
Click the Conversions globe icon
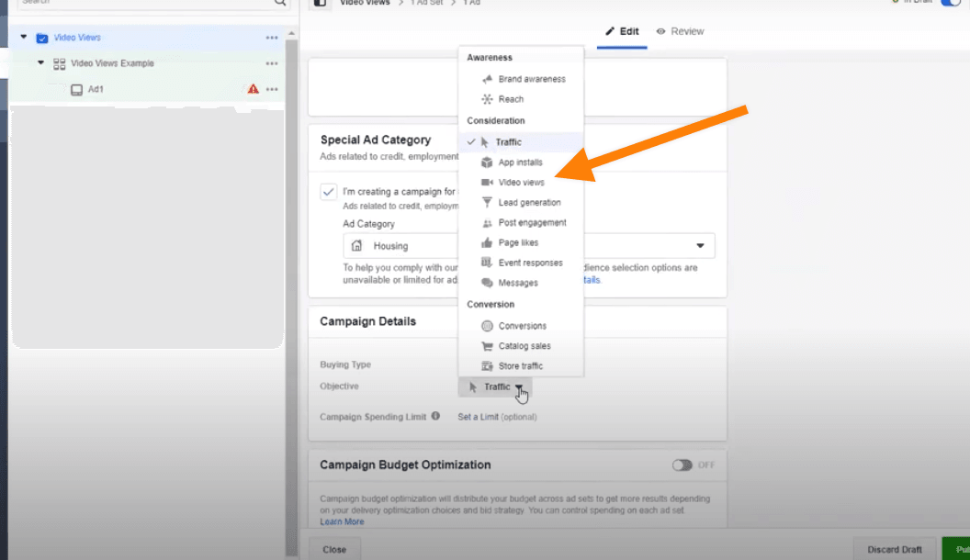(x=488, y=326)
